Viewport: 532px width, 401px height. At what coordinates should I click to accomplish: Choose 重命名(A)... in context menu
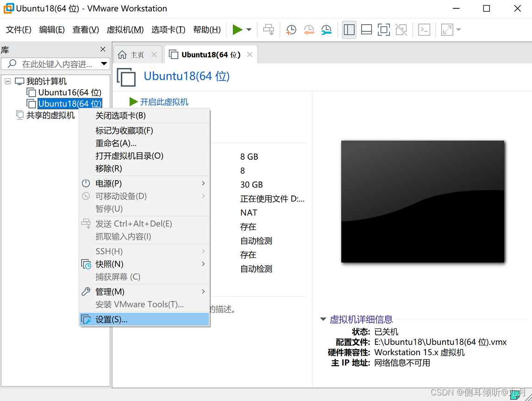tap(144, 143)
